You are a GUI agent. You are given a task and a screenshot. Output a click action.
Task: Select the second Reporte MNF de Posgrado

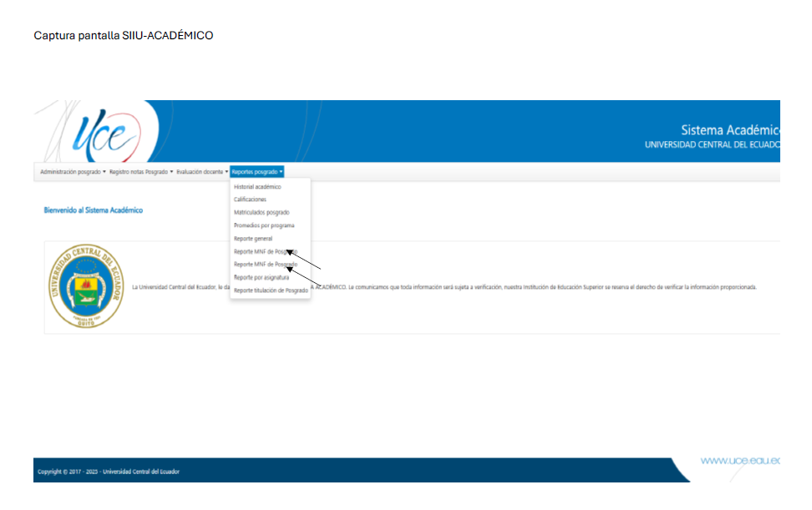click(263, 265)
